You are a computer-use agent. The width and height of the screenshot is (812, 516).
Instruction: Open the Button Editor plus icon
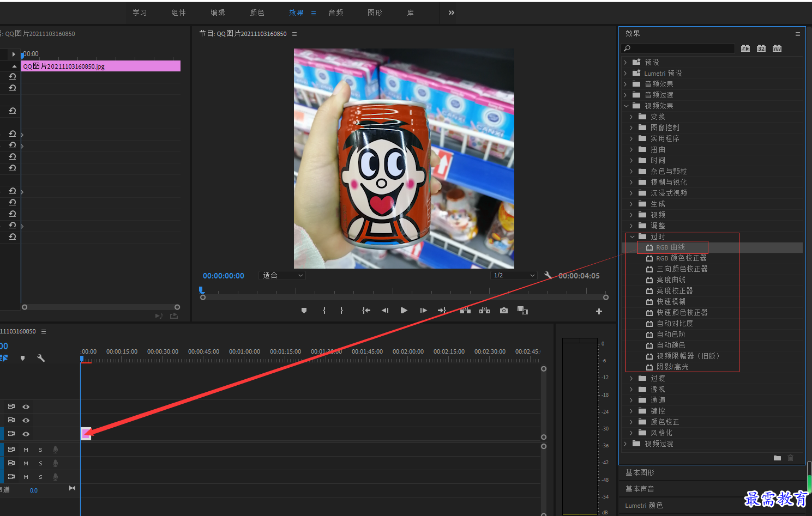click(599, 311)
